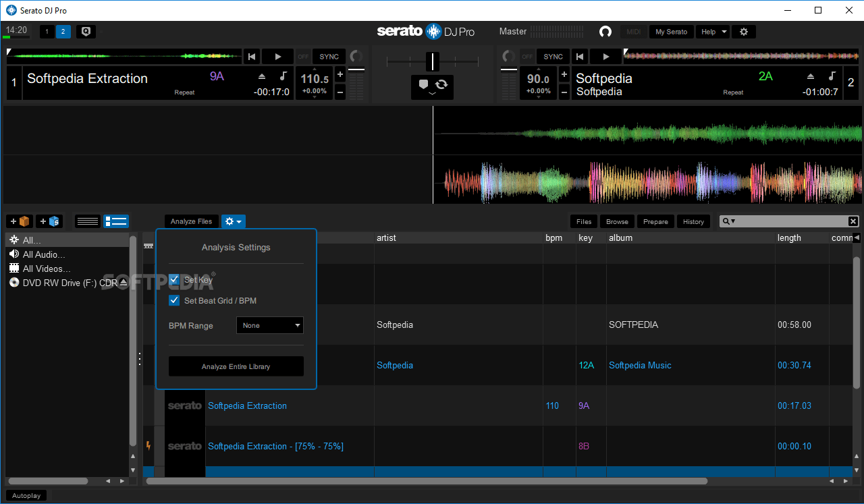Select the All Audio library filter
This screenshot has height=504, width=864.
tap(44, 254)
